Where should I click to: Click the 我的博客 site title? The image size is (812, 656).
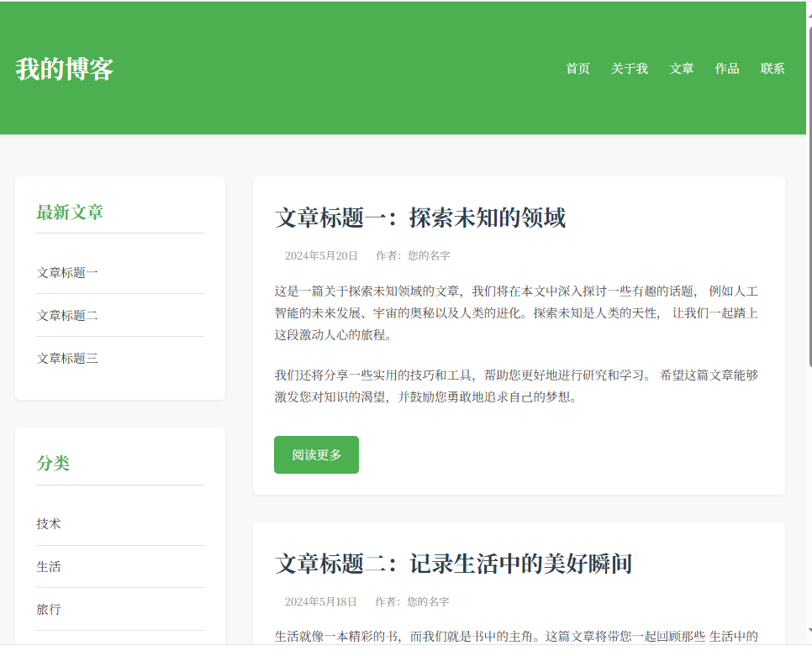click(x=64, y=69)
